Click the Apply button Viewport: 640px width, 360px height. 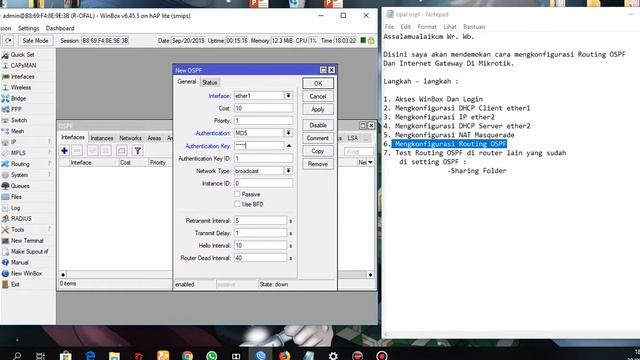(x=318, y=109)
